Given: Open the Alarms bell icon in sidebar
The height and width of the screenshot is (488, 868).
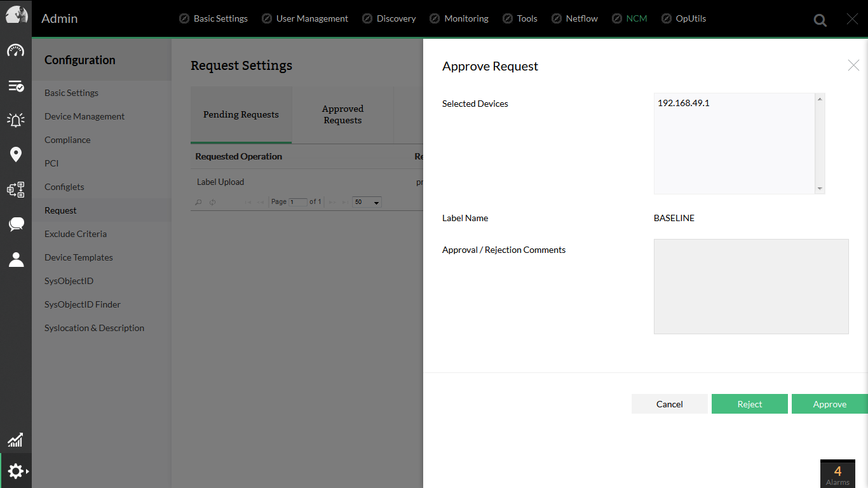Looking at the screenshot, I should (16, 120).
